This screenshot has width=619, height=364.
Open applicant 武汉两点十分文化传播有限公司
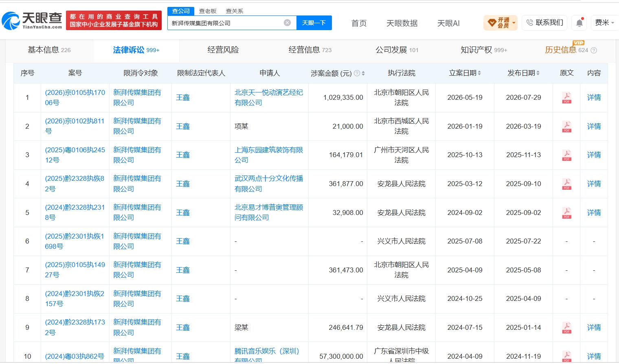(x=269, y=184)
